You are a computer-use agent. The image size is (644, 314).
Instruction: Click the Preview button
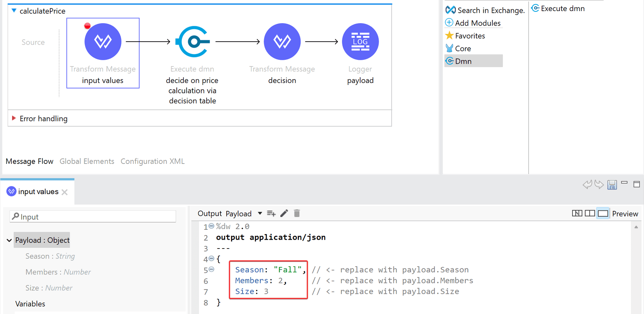[x=625, y=214]
